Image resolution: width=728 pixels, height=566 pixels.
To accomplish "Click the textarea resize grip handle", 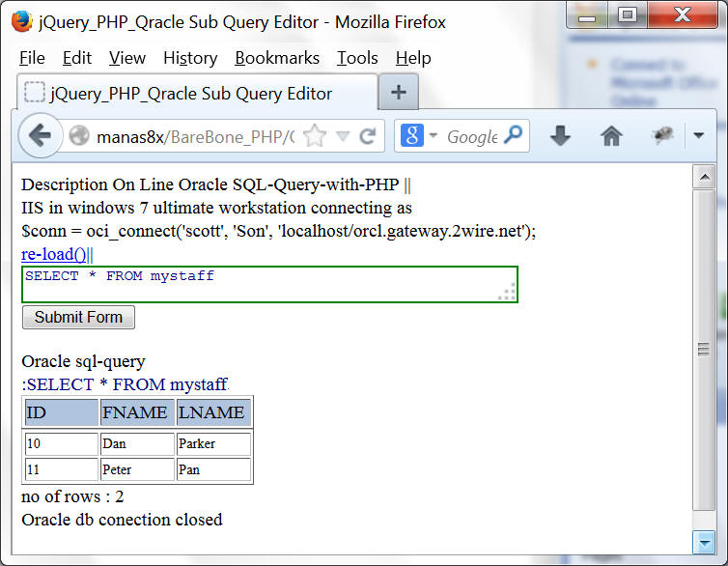I will pos(507,292).
